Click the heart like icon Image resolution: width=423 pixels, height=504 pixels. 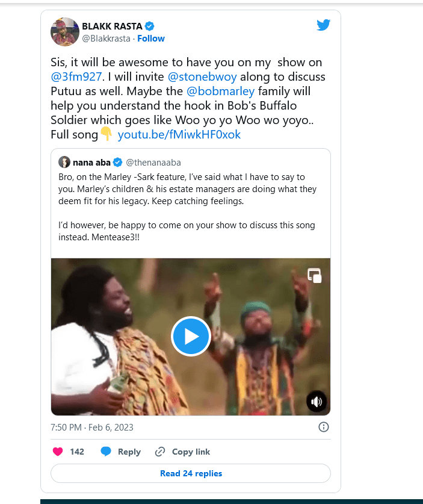58,452
